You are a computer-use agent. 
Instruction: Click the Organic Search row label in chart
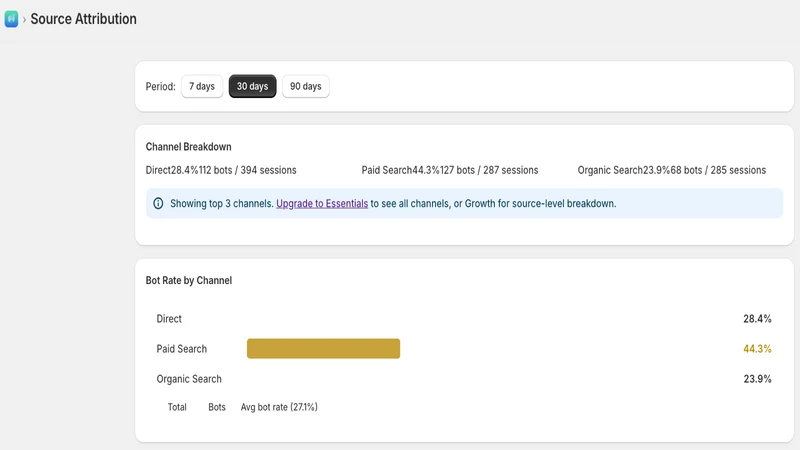coord(189,379)
